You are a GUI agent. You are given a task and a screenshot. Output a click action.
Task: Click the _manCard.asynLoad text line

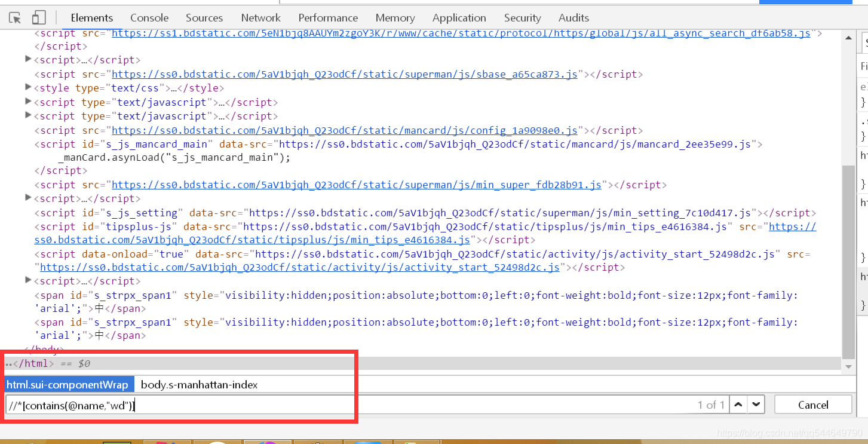174,158
